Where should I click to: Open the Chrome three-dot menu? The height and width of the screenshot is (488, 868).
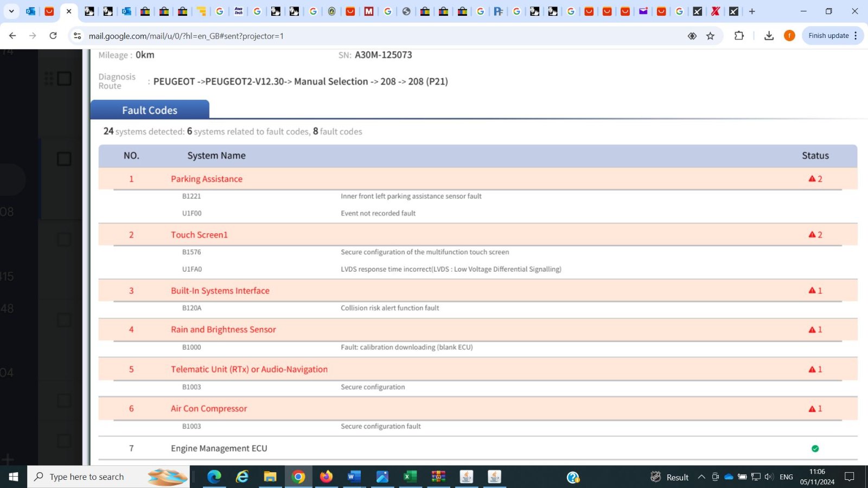(x=856, y=36)
